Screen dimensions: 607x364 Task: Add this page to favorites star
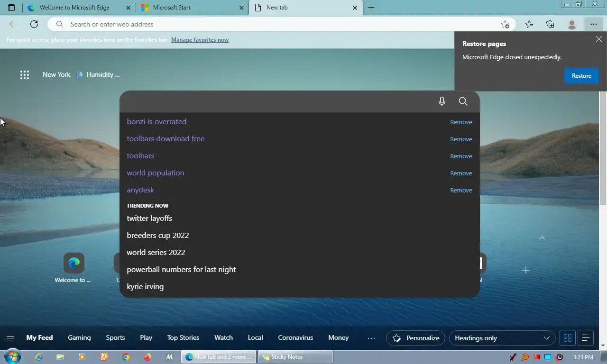pyautogui.click(x=506, y=24)
